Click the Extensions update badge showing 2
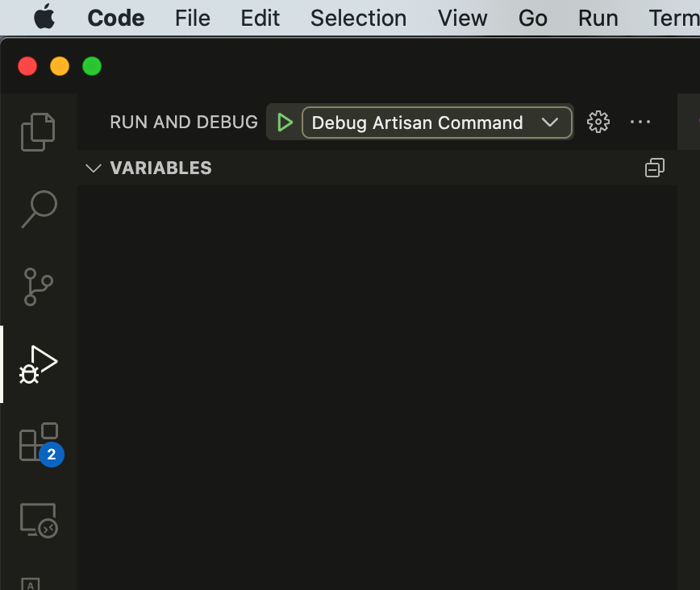Screen dimensions: 700x590 [x=51, y=455]
